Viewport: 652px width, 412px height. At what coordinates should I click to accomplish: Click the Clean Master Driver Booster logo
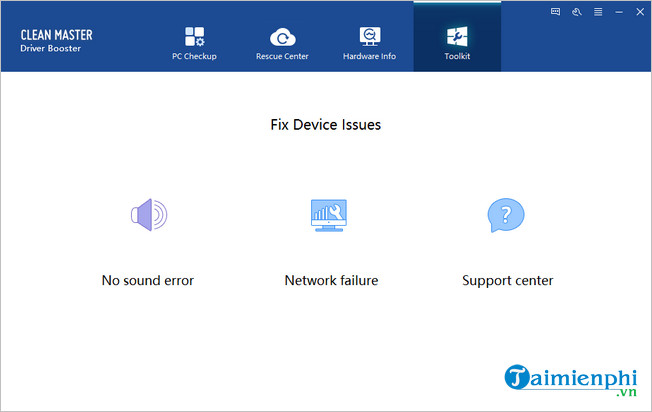(x=56, y=41)
